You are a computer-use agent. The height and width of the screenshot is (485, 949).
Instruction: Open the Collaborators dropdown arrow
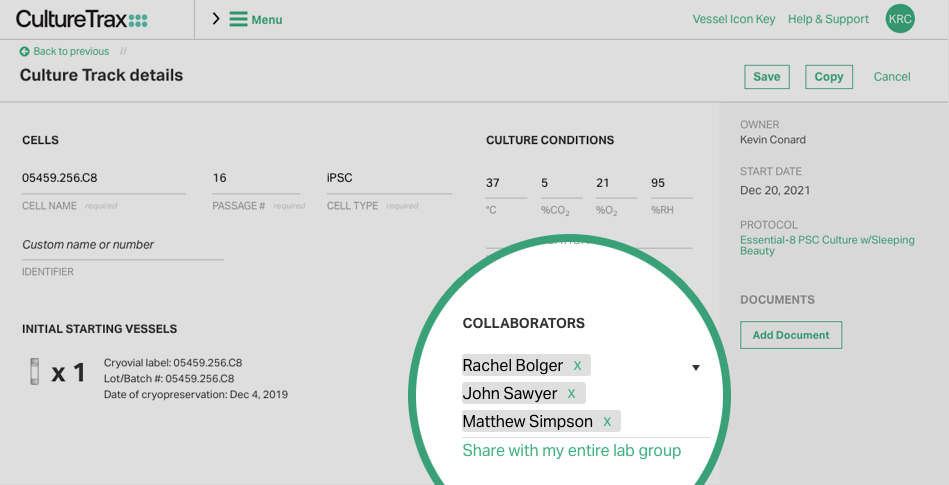[696, 367]
